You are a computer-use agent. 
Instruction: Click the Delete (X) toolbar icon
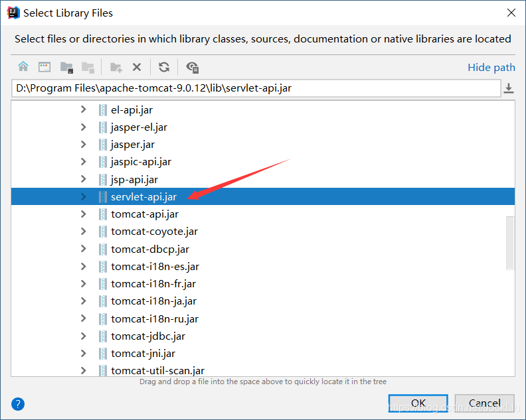[137, 68]
